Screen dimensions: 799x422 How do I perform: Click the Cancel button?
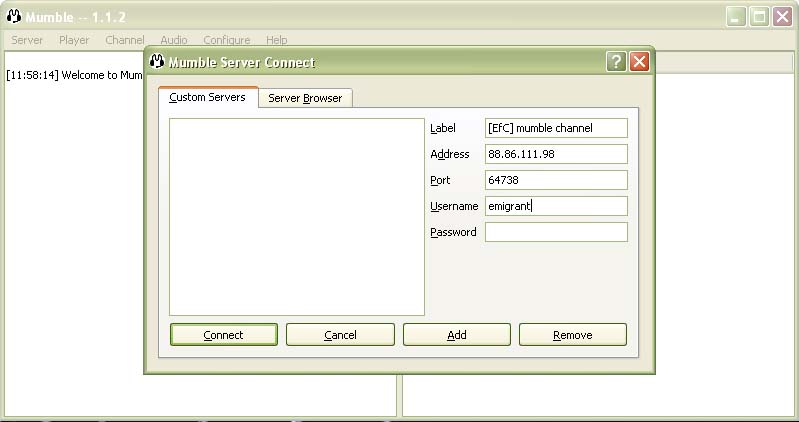[x=340, y=335]
